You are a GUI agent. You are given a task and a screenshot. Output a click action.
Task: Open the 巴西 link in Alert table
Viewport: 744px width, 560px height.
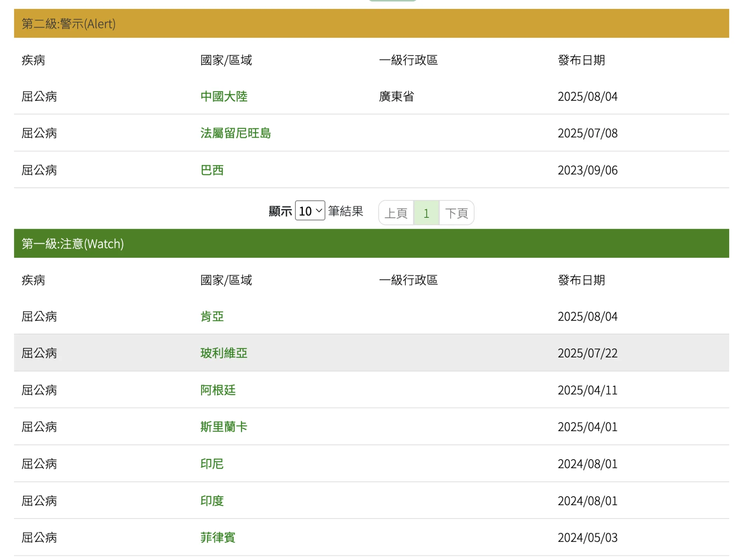[x=212, y=170]
